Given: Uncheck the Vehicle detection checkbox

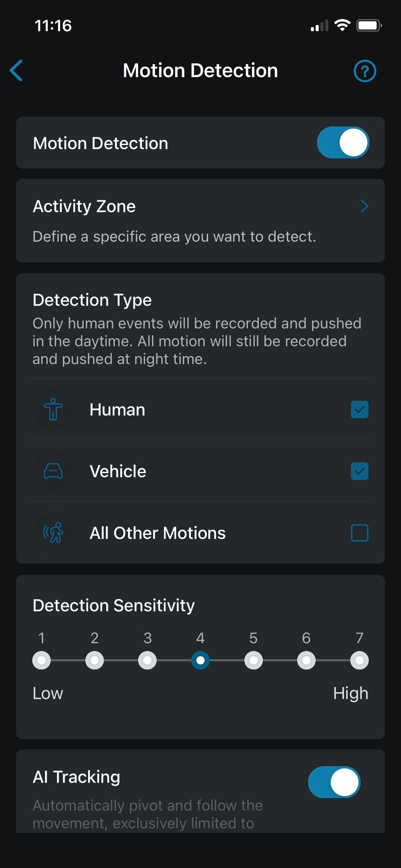Looking at the screenshot, I should tap(360, 471).
